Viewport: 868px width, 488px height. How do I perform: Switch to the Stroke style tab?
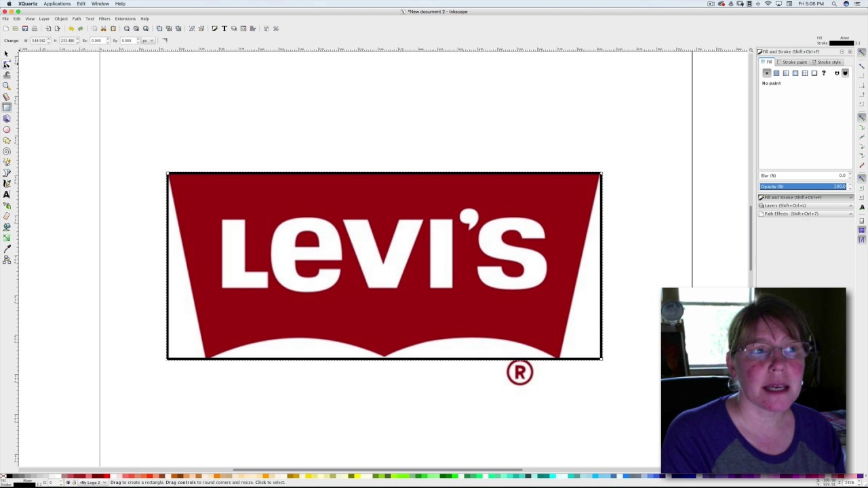(827, 62)
